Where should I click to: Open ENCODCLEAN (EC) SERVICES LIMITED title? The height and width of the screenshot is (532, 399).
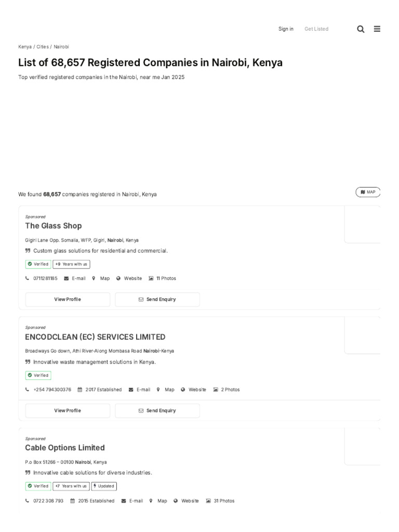95,337
